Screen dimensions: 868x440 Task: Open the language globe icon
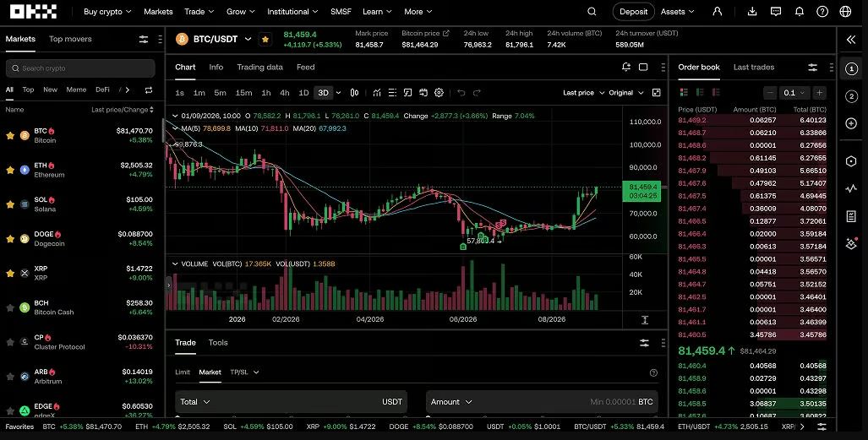tap(845, 12)
